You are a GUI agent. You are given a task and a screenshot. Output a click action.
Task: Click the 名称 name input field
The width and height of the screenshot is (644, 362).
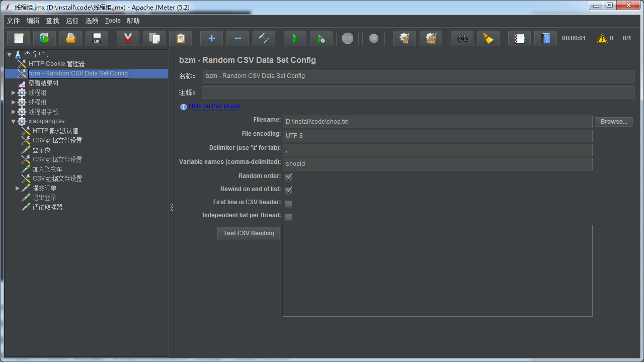418,76
